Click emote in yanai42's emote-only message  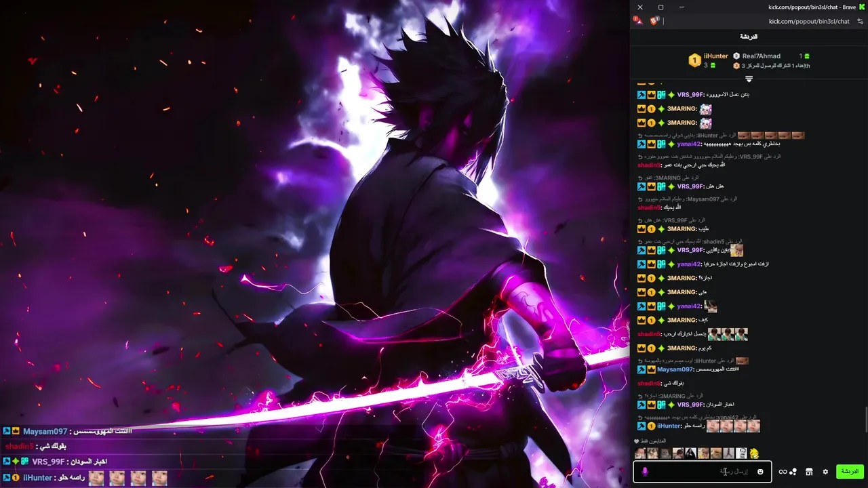[710, 306]
